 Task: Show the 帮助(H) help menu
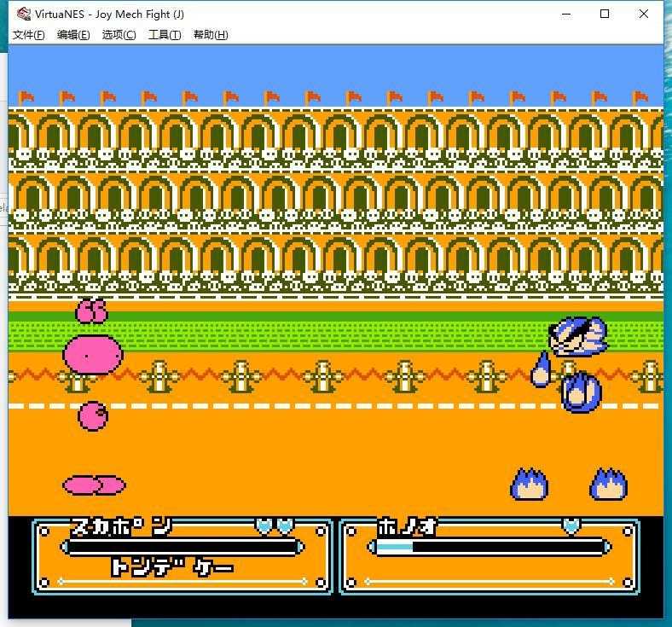(211, 35)
